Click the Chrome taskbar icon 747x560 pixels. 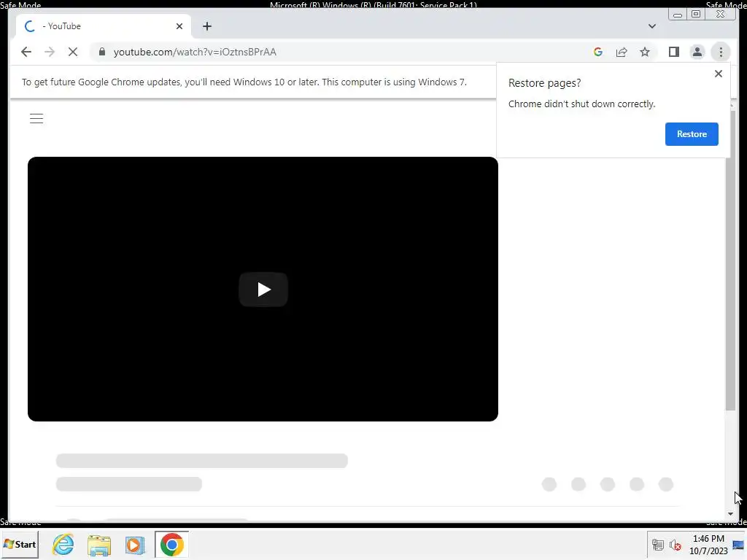coord(171,544)
